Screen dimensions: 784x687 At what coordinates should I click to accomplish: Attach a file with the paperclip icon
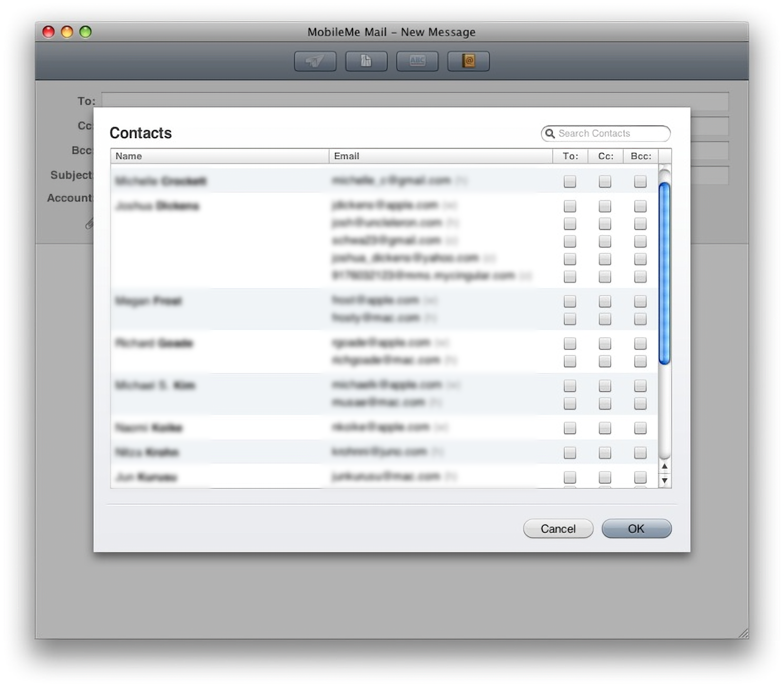(90, 223)
